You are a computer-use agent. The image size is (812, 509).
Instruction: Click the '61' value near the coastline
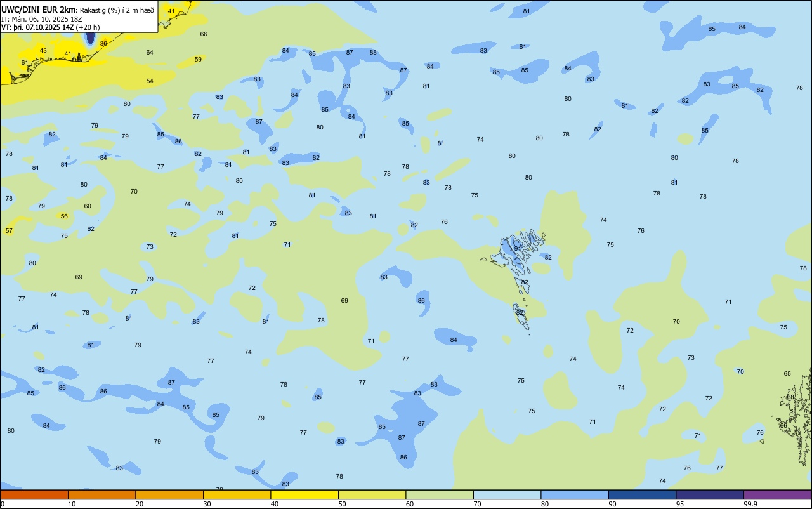pyautogui.click(x=25, y=63)
